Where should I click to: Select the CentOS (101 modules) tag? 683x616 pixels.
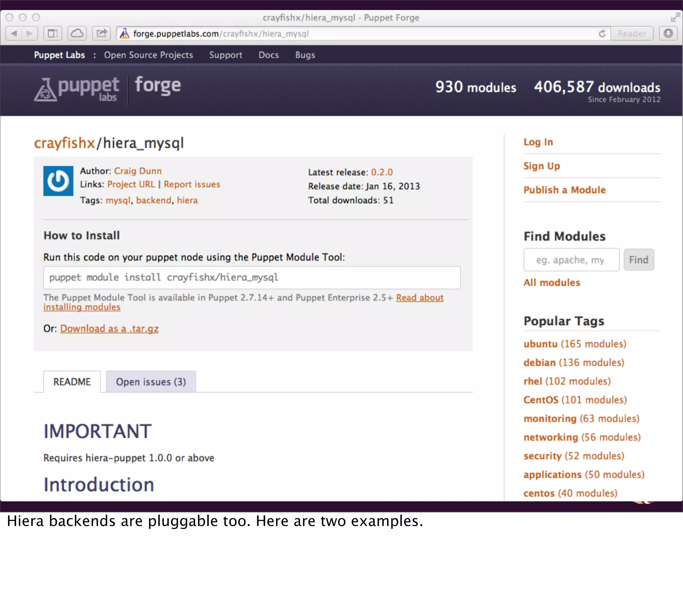click(575, 400)
